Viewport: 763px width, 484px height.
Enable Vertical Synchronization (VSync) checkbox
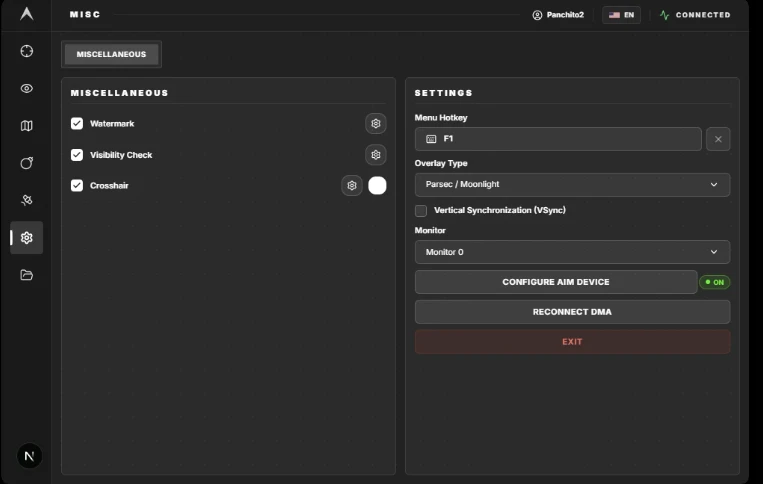421,211
